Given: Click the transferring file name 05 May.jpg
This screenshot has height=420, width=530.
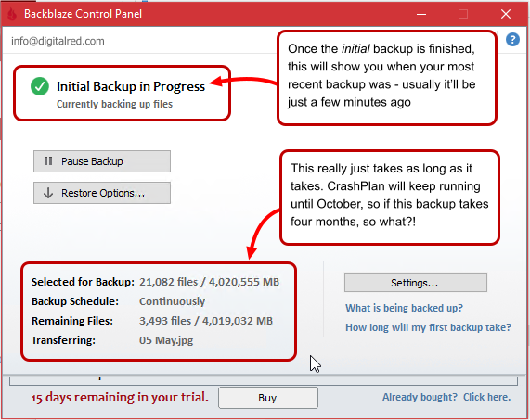Looking at the screenshot, I should [166, 340].
